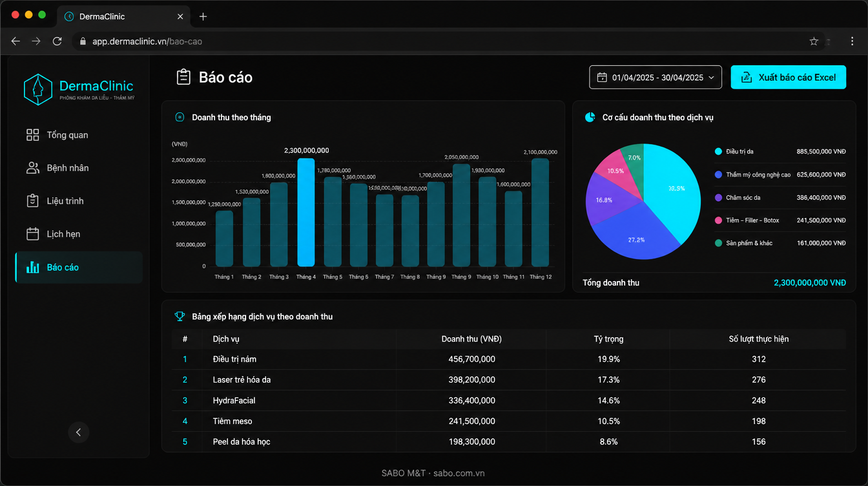
Task: Click the 14.6% share cell
Action: pyautogui.click(x=608, y=401)
